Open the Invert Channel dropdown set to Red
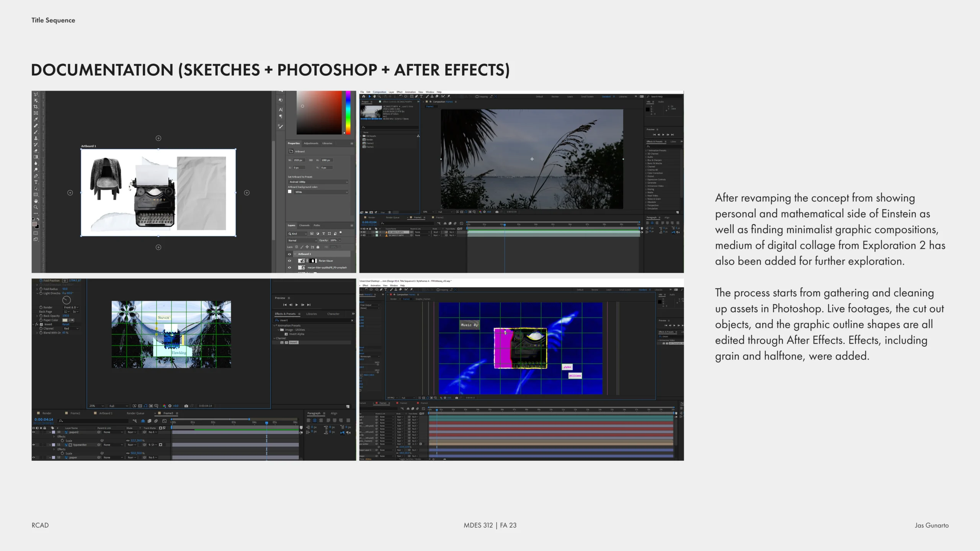980x551 pixels. (72, 328)
